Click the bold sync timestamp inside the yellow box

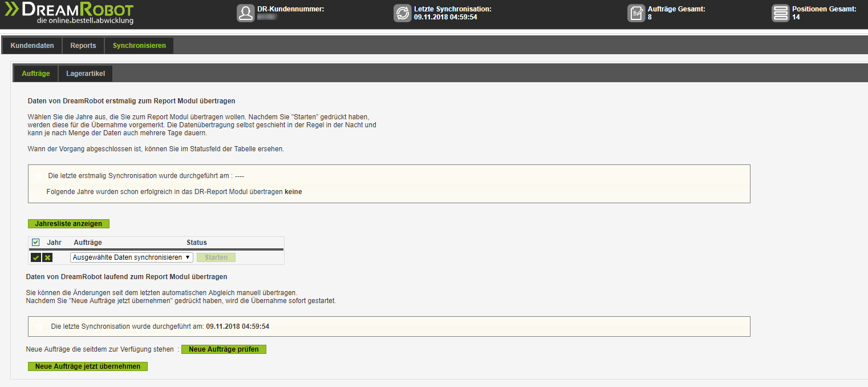(237, 326)
